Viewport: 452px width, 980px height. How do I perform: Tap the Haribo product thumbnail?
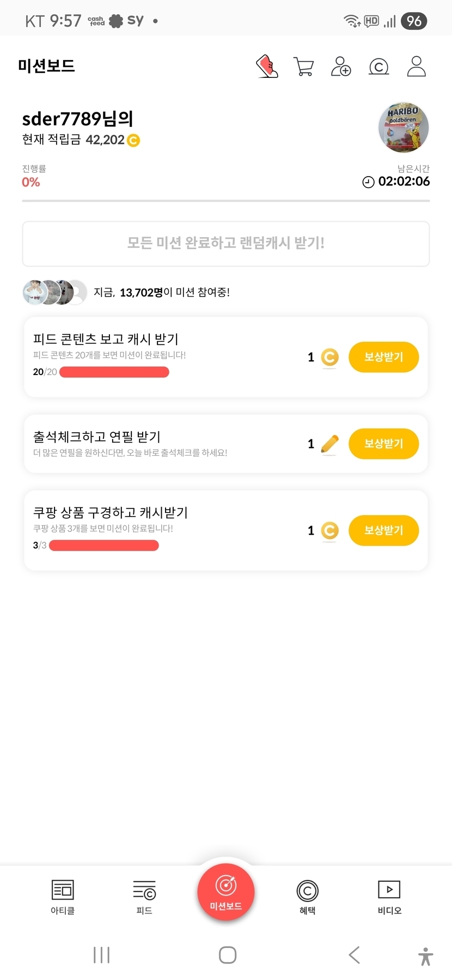(x=404, y=128)
